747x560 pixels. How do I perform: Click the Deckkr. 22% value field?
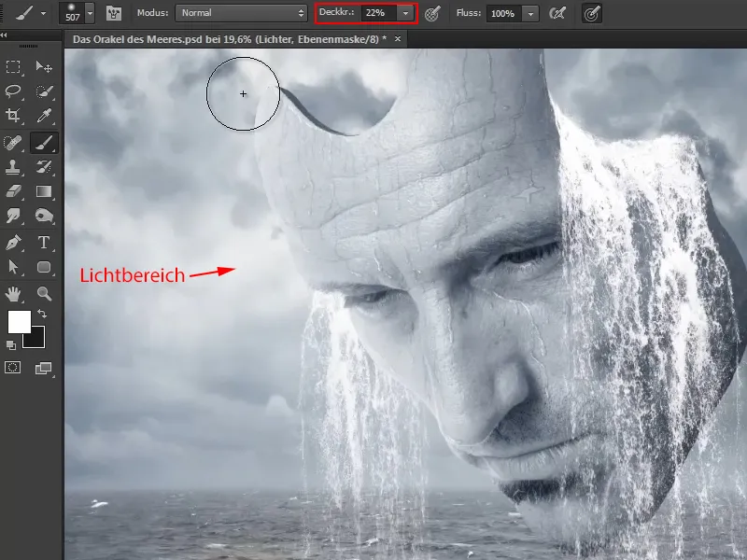coord(379,13)
